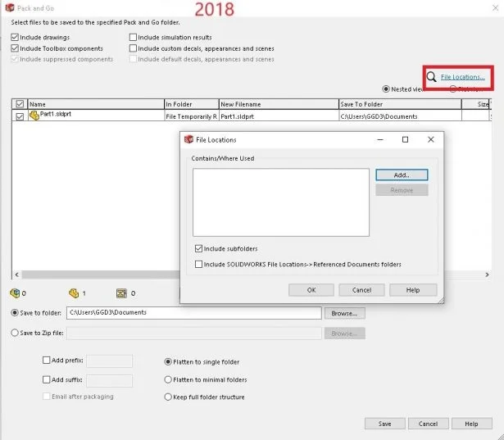
Task: Click Browse next to Save to folder
Action: (344, 313)
